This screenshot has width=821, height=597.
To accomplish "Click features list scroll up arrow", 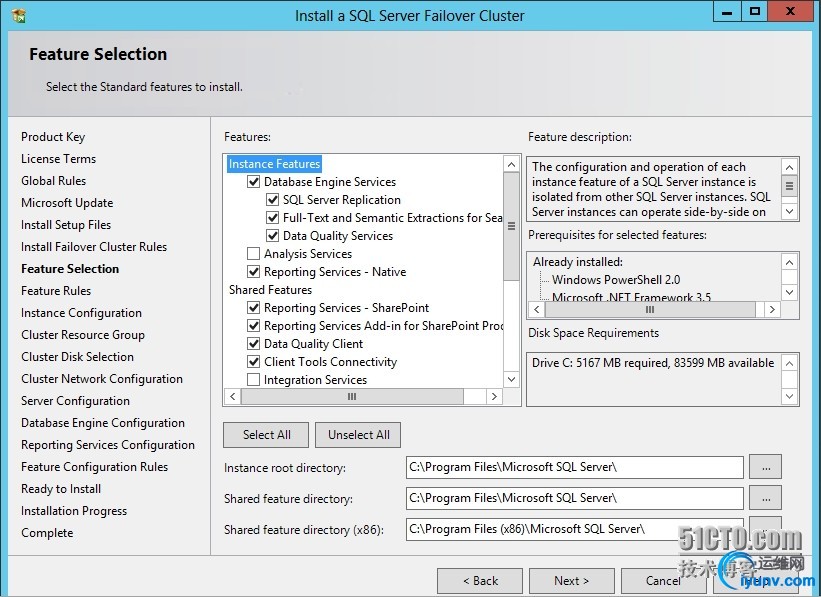I will 511,164.
